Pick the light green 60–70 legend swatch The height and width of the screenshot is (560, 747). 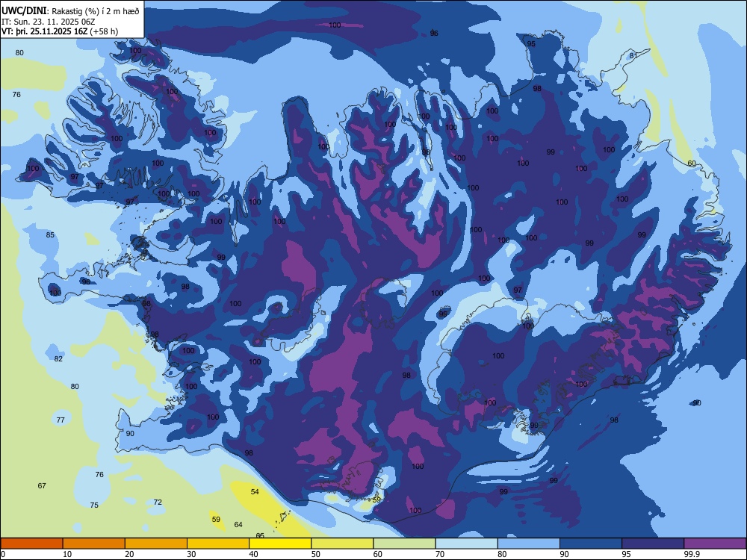404,544
